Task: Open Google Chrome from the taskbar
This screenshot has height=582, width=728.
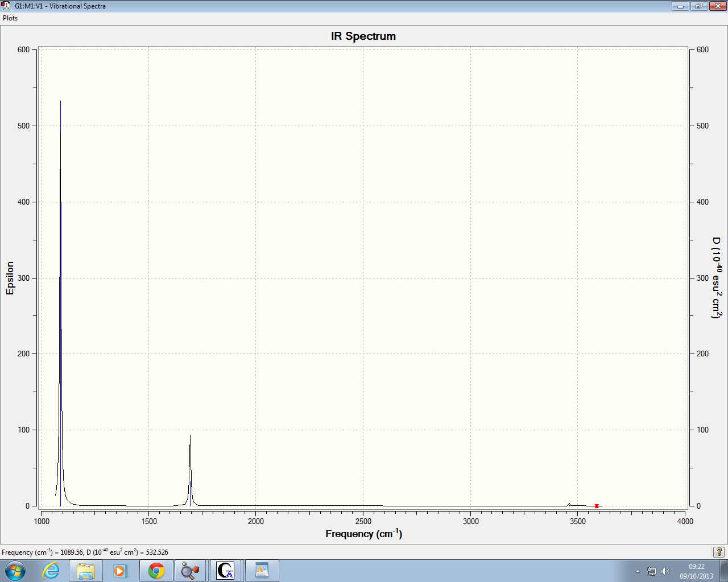Action: (x=156, y=570)
